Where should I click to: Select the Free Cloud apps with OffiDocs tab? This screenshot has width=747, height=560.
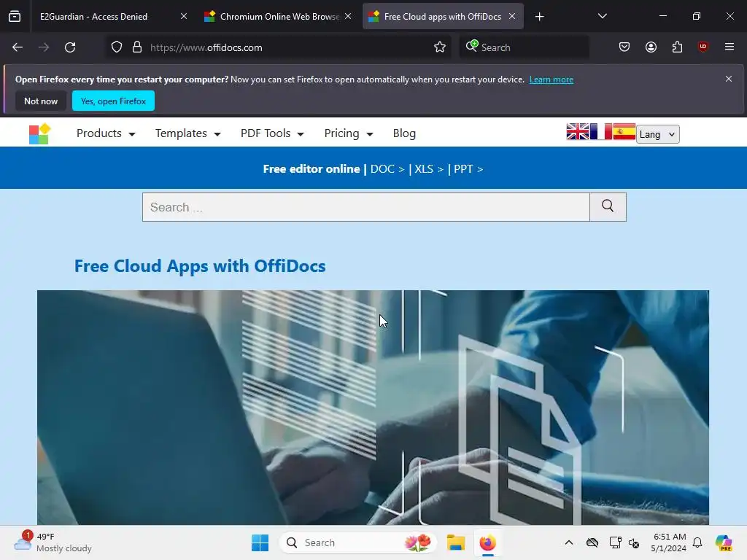coord(443,17)
